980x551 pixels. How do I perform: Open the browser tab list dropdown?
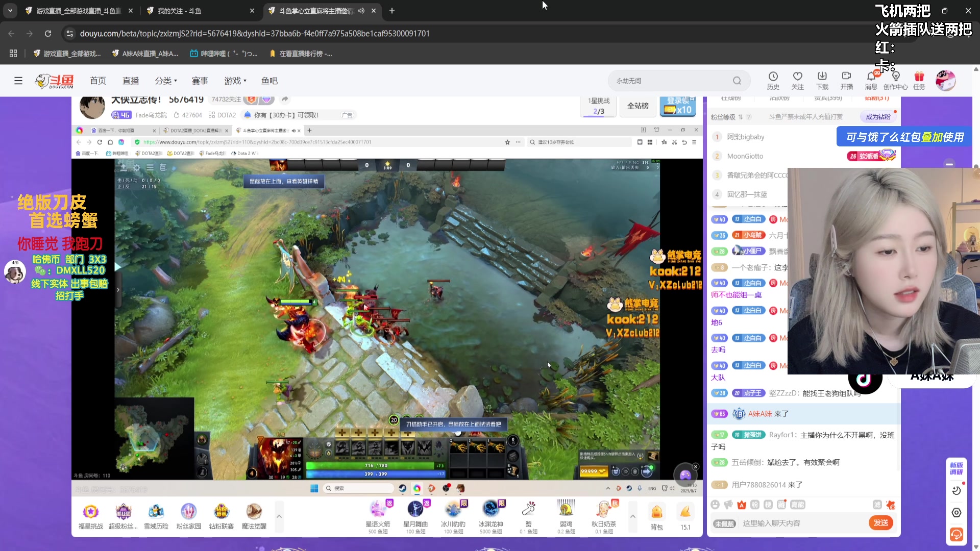10,10
